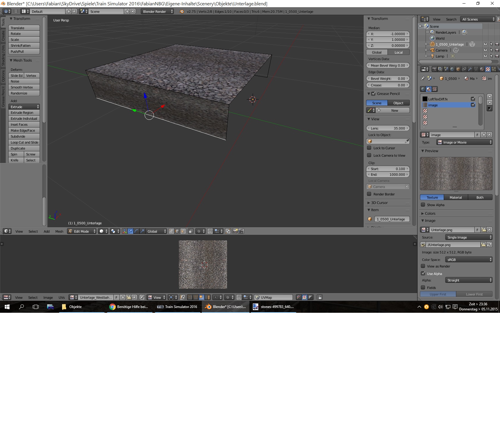Click the Loop Cut and Slide button

pos(24,142)
